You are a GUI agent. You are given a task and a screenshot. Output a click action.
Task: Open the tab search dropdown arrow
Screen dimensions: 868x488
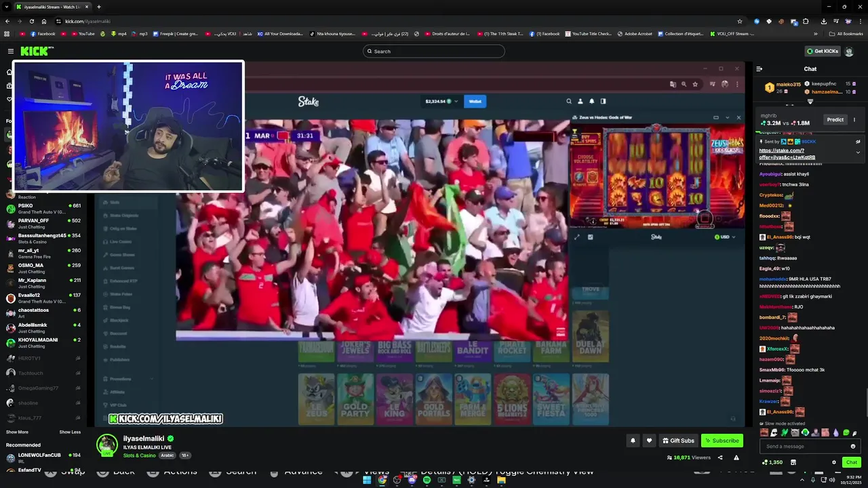pyautogui.click(x=7, y=7)
